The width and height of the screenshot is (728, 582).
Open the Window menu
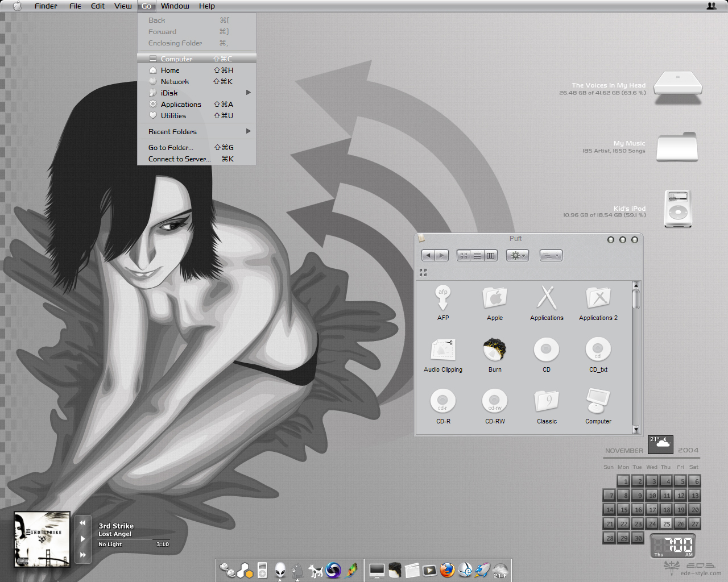pyautogui.click(x=175, y=6)
